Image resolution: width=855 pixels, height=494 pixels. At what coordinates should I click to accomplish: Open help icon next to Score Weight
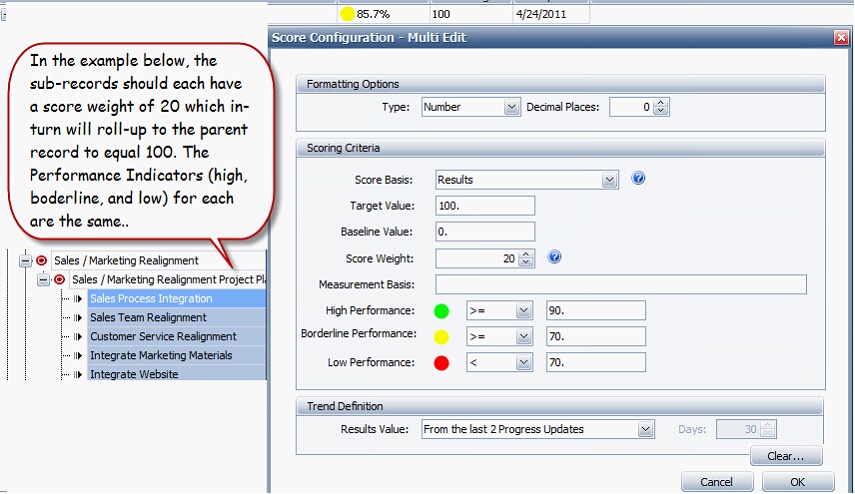click(x=554, y=257)
